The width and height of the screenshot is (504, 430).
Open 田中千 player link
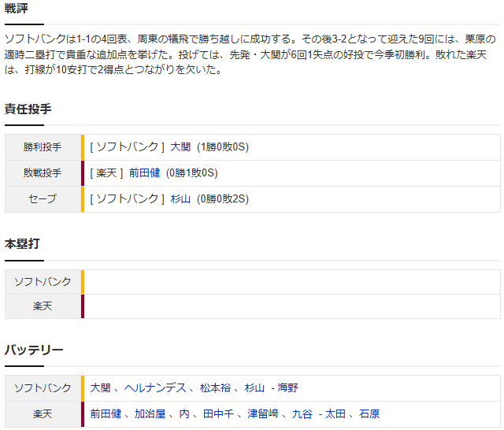coord(218,413)
